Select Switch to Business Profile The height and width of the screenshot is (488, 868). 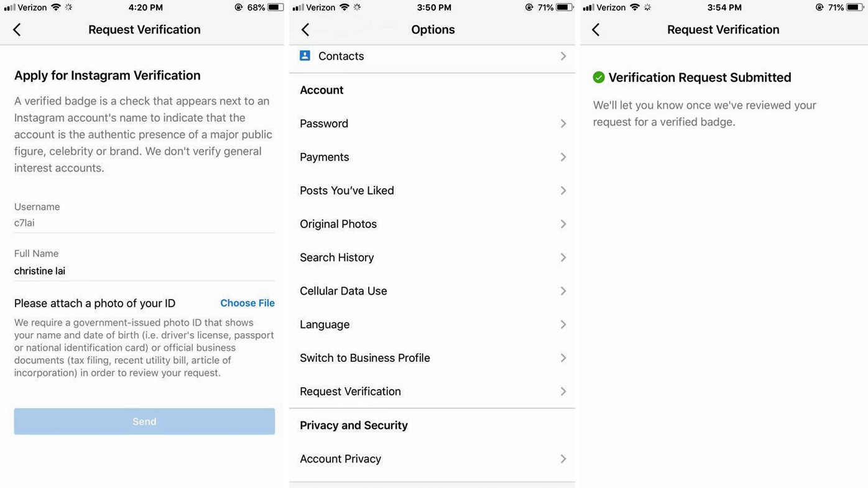tap(432, 358)
